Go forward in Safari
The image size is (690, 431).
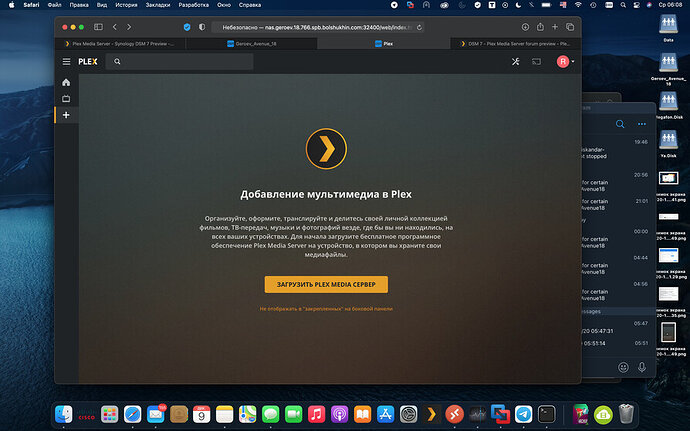pos(129,27)
